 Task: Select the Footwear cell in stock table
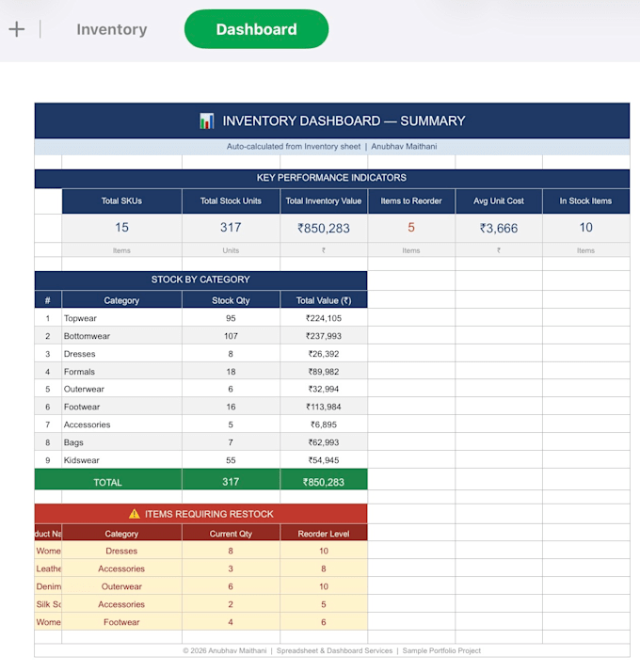coord(121,408)
